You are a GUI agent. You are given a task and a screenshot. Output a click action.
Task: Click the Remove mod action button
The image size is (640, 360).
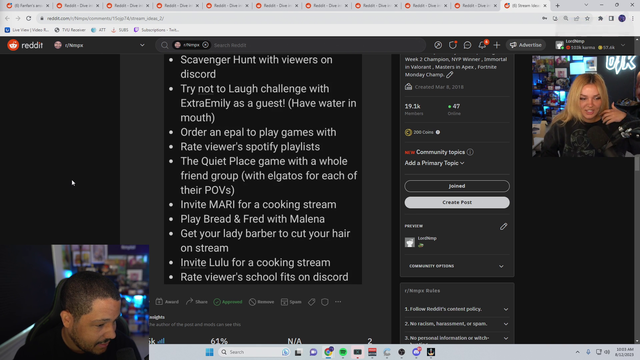click(262, 302)
